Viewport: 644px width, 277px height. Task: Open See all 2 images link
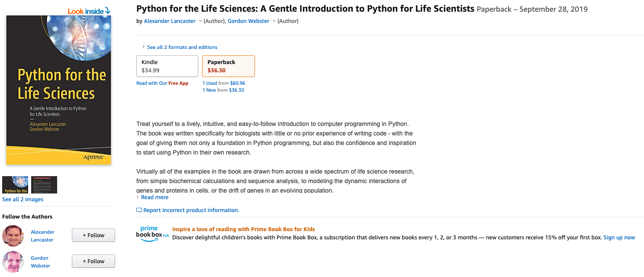pyautogui.click(x=23, y=200)
